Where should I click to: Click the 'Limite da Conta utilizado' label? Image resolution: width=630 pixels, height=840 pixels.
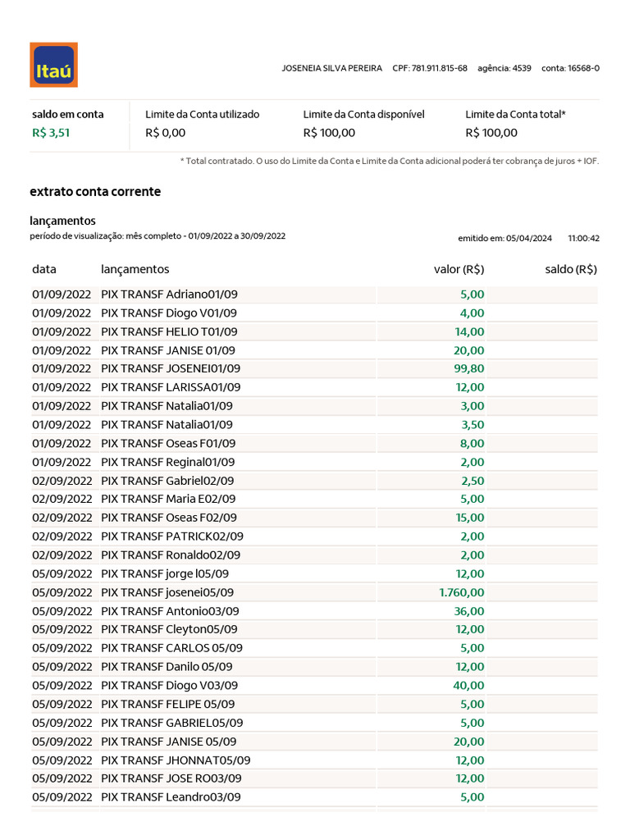[202, 115]
